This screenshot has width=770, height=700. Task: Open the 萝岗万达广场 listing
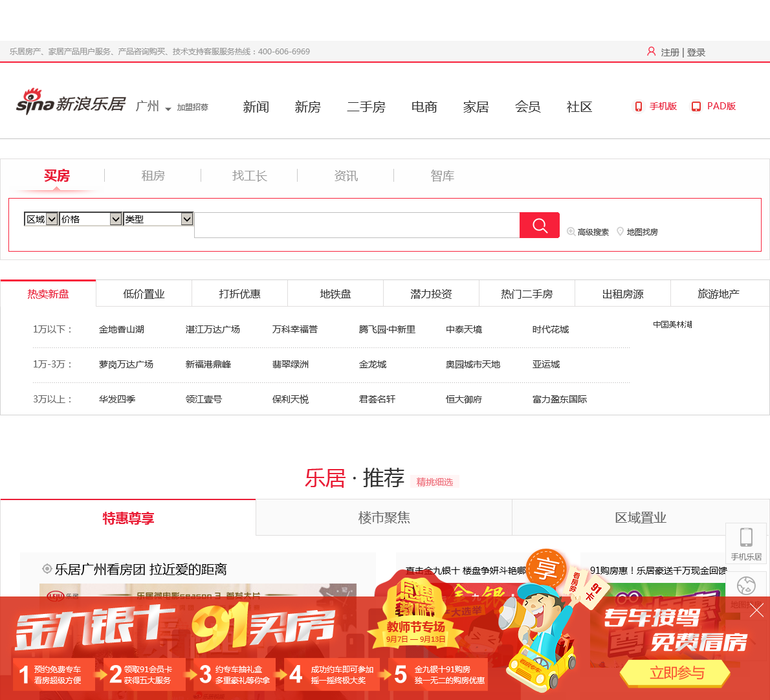coord(126,364)
